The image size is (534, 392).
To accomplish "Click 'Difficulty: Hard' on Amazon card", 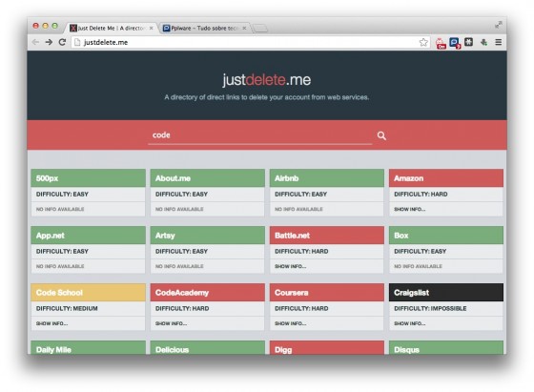I will pyautogui.click(x=421, y=195).
